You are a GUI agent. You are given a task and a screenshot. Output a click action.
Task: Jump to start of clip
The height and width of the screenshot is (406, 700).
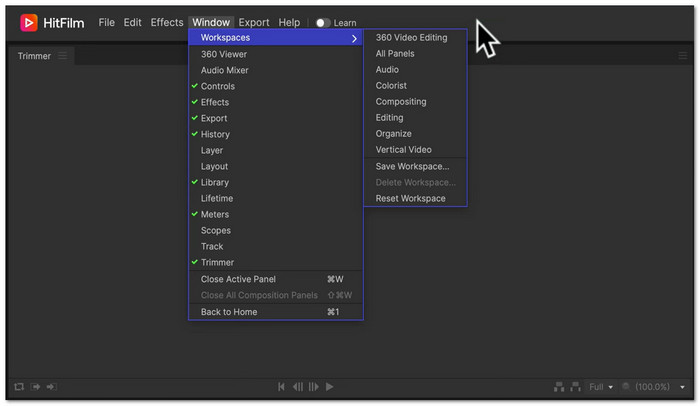click(x=281, y=387)
